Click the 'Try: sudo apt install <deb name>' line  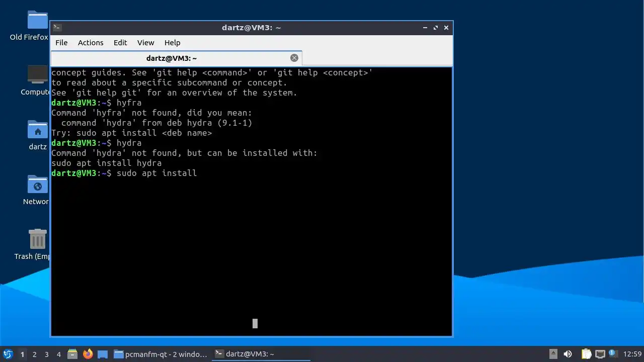pyautogui.click(x=132, y=133)
